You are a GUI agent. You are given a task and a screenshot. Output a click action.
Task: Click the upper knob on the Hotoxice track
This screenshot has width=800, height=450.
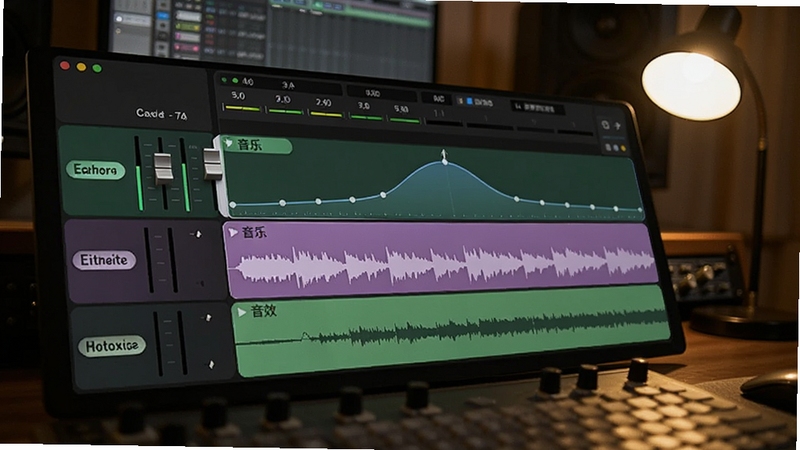208,318
